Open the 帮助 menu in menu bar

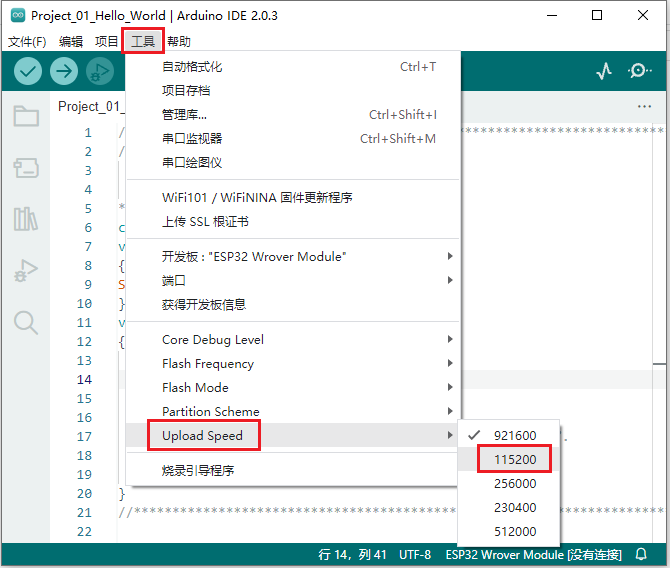[179, 41]
